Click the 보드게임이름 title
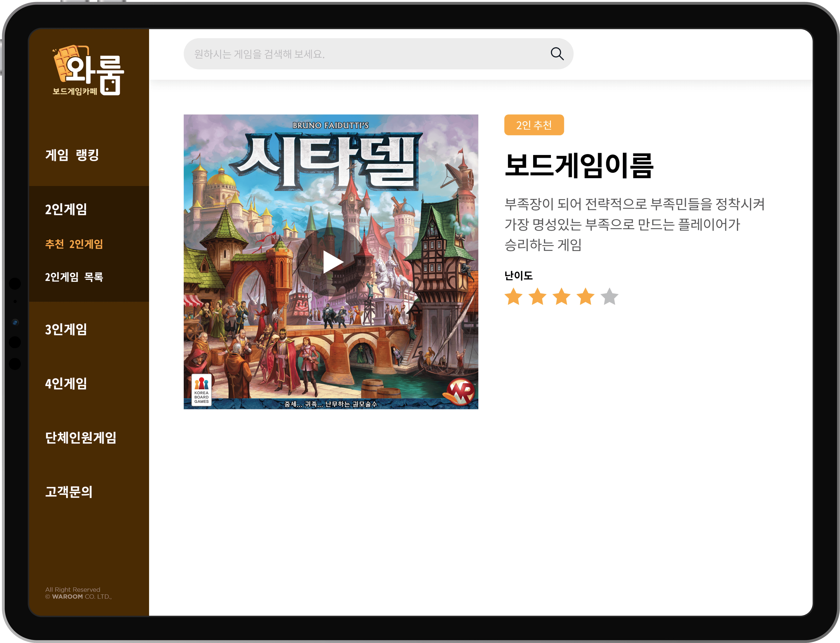This screenshot has height=643, width=840. [579, 166]
